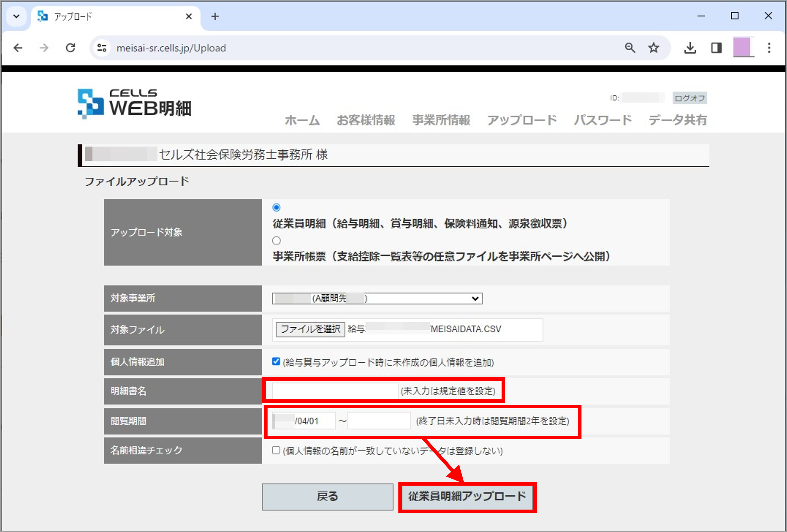Reload the current page
Image resolution: width=787 pixels, height=532 pixels.
click(70, 48)
